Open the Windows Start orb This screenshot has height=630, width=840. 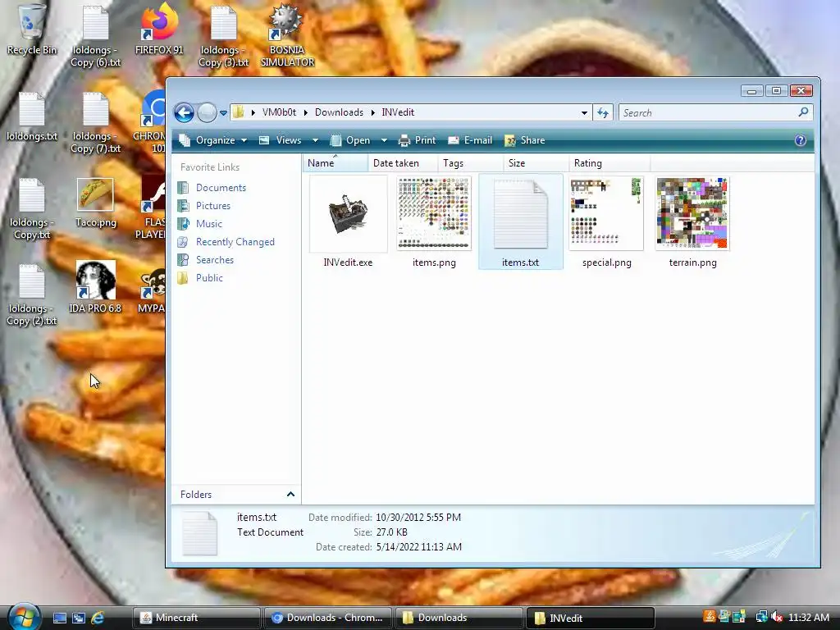tap(24, 617)
